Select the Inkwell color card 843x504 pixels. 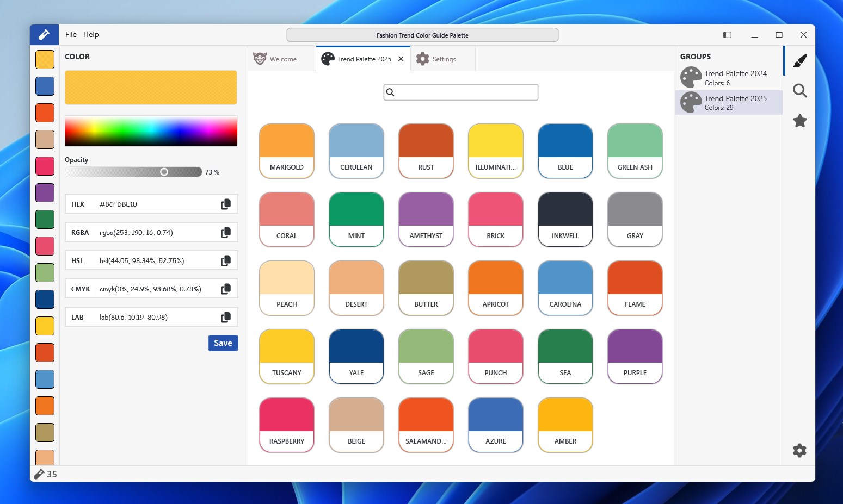565,220
